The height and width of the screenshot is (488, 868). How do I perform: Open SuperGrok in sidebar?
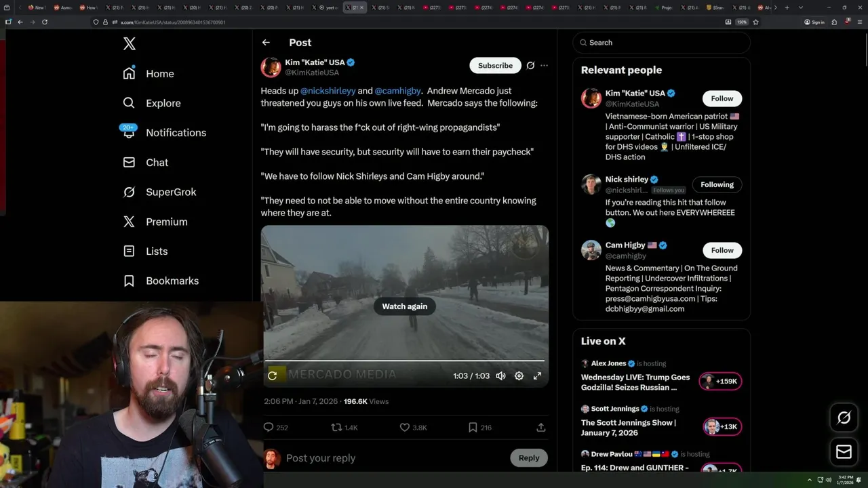pos(159,192)
